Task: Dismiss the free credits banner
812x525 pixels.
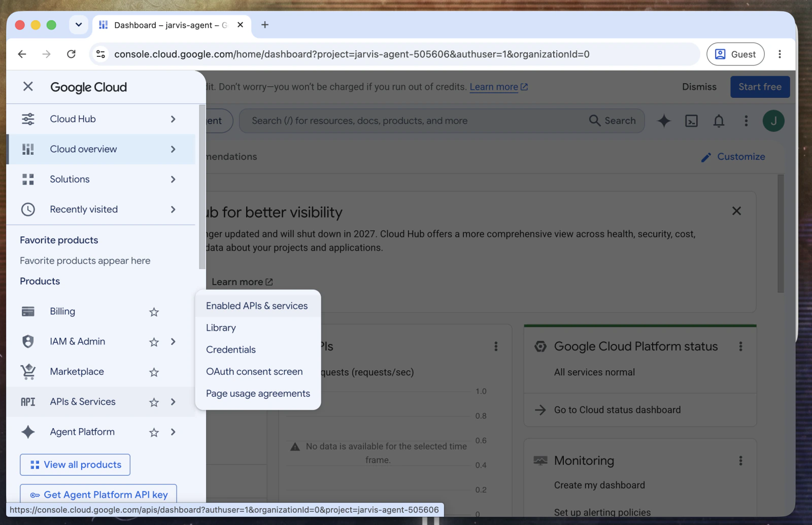Action: tap(699, 87)
